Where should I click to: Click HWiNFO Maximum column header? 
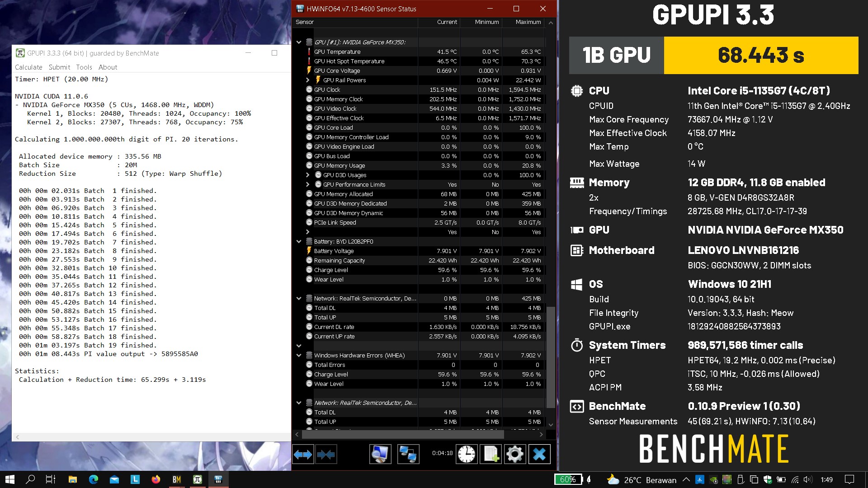pyautogui.click(x=523, y=22)
